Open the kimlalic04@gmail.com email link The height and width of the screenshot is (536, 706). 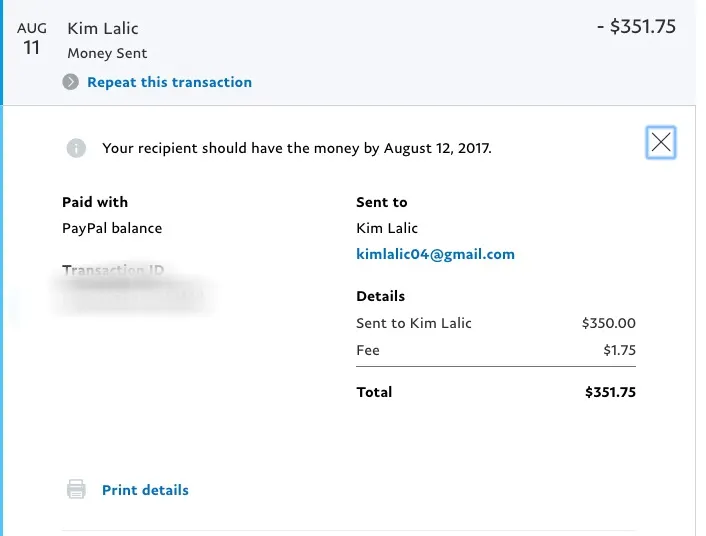(x=435, y=254)
